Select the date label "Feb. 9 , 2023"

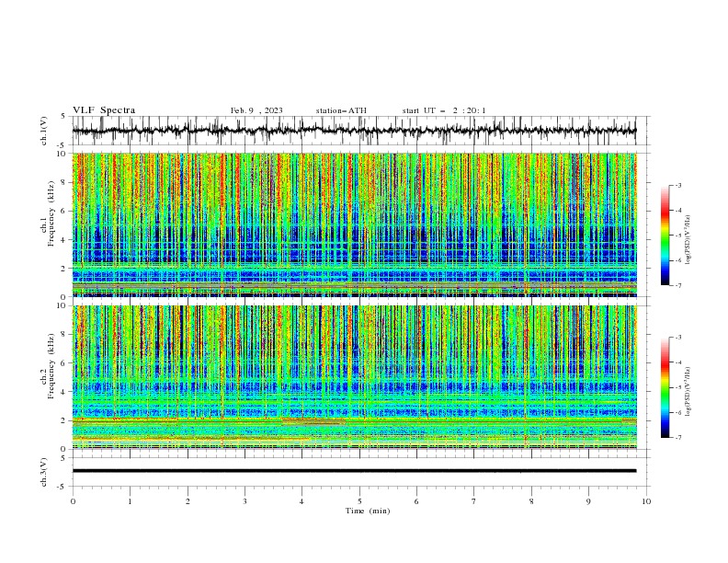[x=256, y=110]
